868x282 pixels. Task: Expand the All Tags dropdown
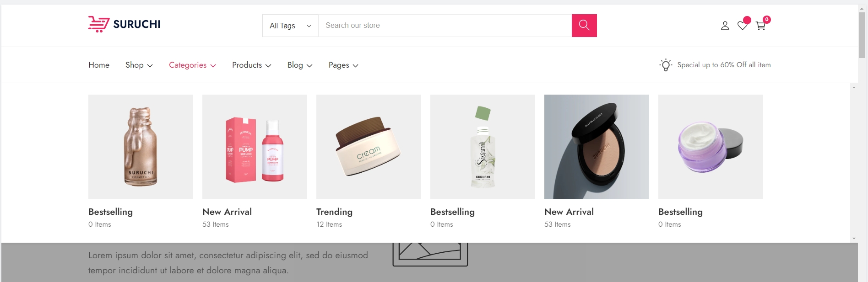point(290,26)
